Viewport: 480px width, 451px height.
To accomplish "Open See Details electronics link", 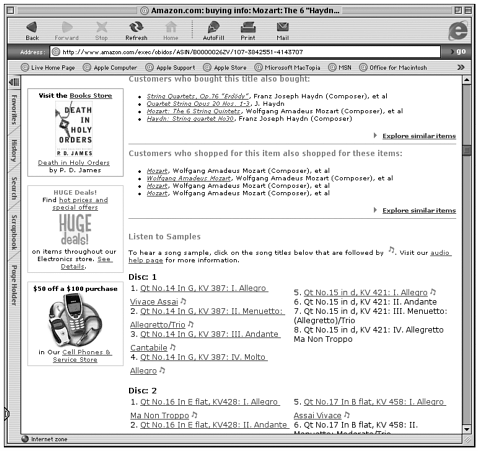I will 87,263.
